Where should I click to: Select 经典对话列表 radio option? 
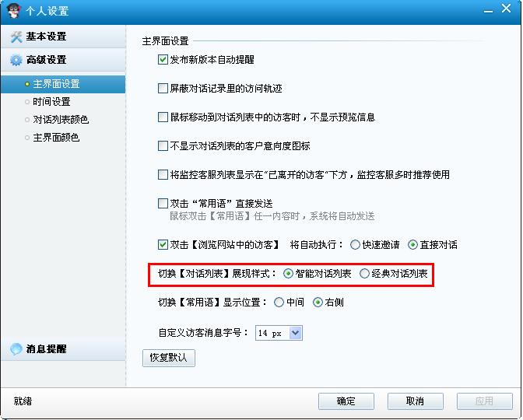pos(364,274)
